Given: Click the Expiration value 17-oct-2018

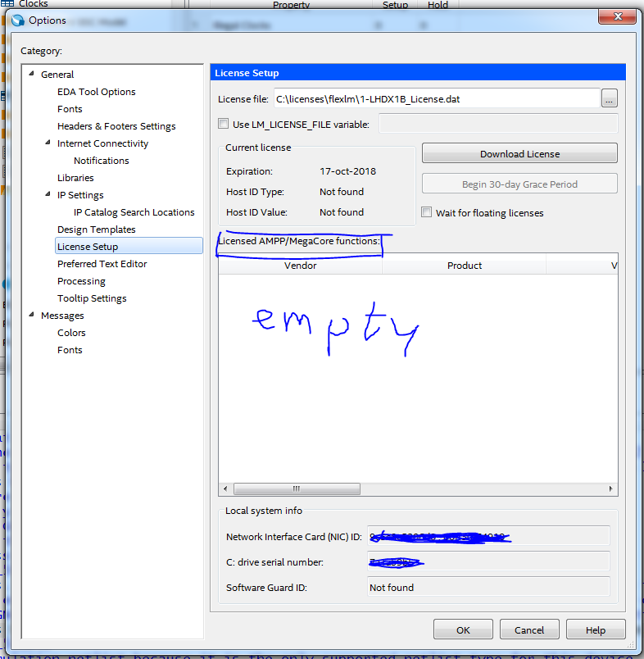Looking at the screenshot, I should 347,171.
